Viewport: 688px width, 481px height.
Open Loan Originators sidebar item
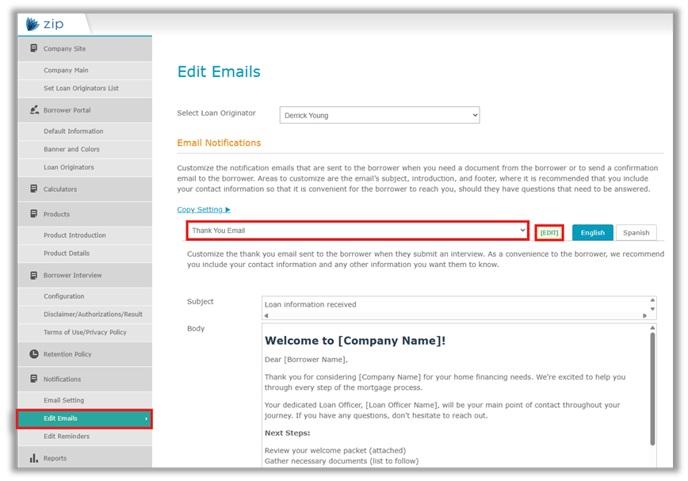tap(85, 167)
